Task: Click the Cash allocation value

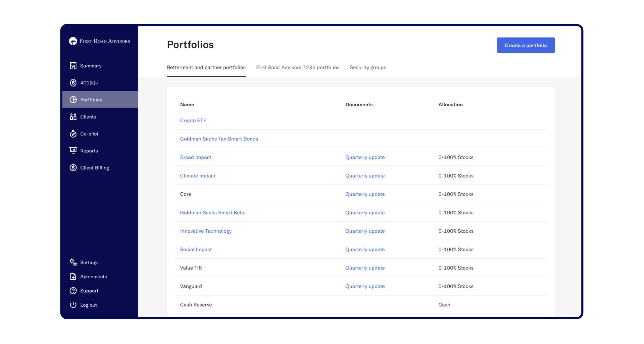Action: (444, 305)
